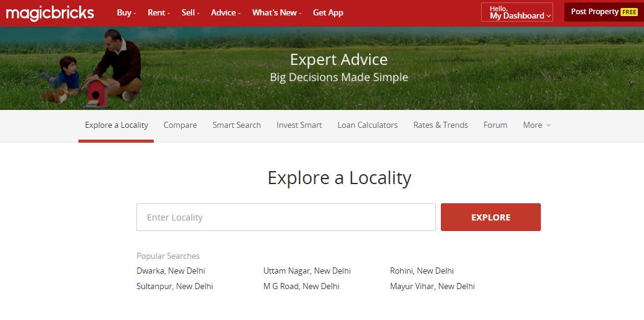The height and width of the screenshot is (320, 644).
Task: Open the Sell dropdown
Action: point(190,12)
